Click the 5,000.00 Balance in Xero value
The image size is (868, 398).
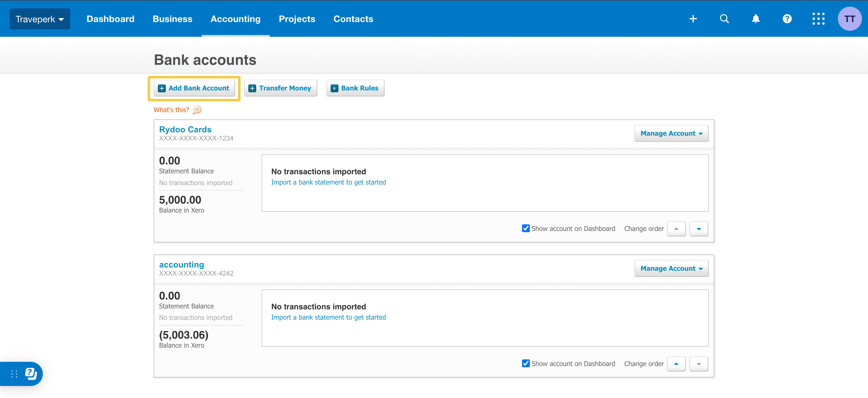pos(180,200)
